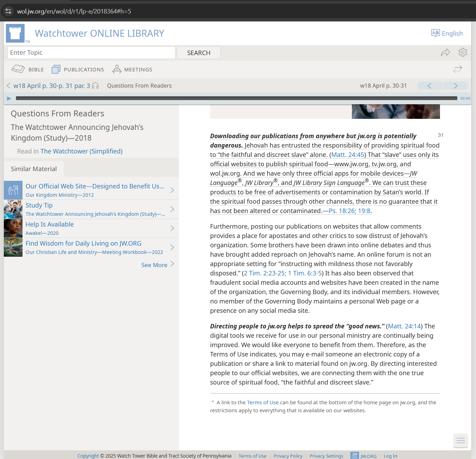Click the headphones audio icon

tap(95, 86)
